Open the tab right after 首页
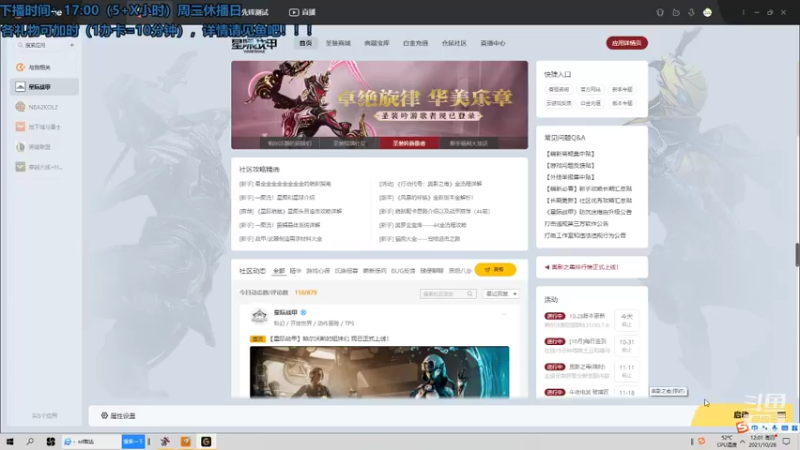 point(338,43)
